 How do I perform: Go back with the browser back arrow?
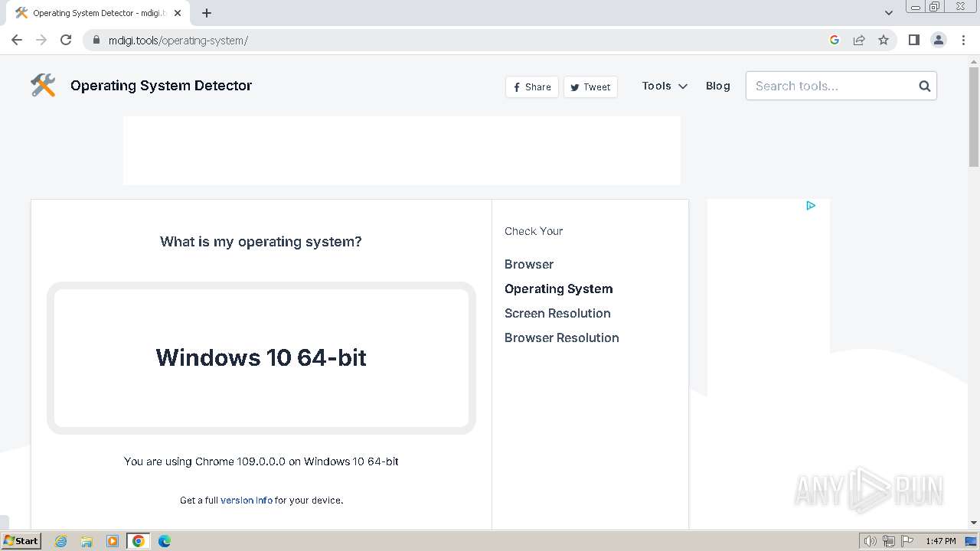pos(17,40)
